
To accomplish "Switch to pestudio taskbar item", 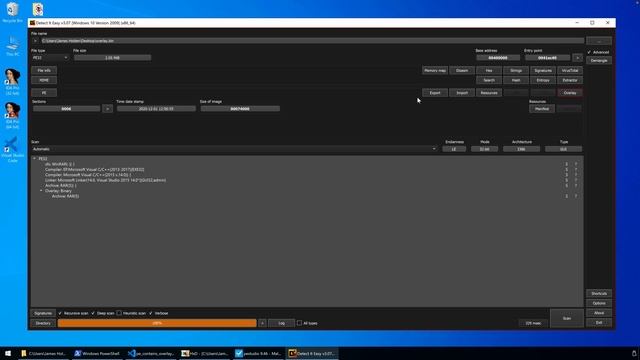I will [x=258, y=353].
